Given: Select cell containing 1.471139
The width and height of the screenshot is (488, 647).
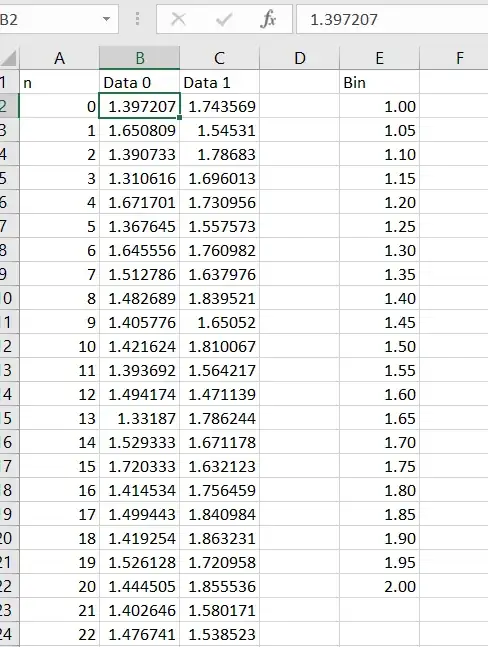Looking at the screenshot, I should 219,394.
